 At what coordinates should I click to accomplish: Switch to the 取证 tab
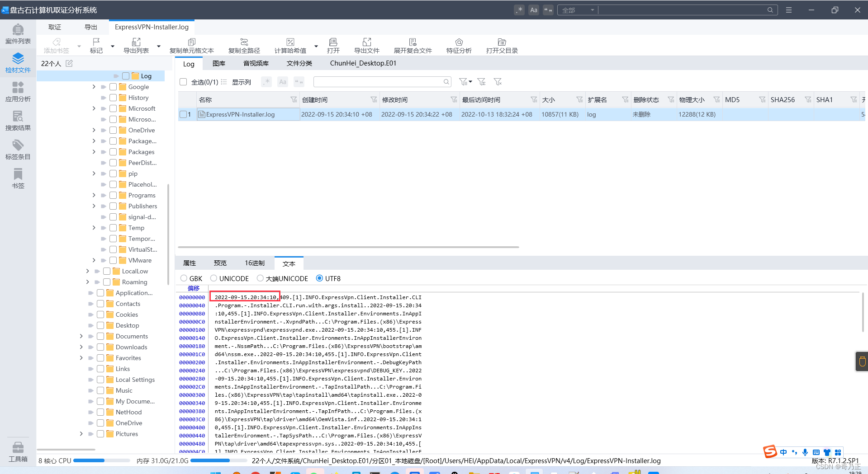(x=55, y=27)
